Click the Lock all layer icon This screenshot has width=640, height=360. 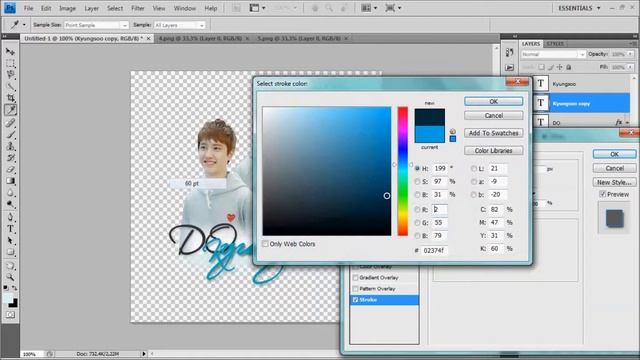pos(569,67)
